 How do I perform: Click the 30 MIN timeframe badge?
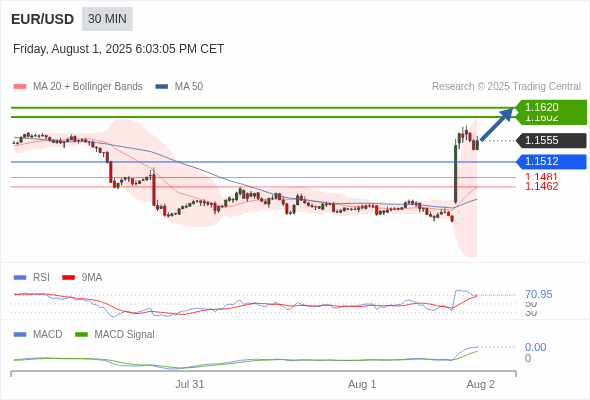tap(107, 19)
